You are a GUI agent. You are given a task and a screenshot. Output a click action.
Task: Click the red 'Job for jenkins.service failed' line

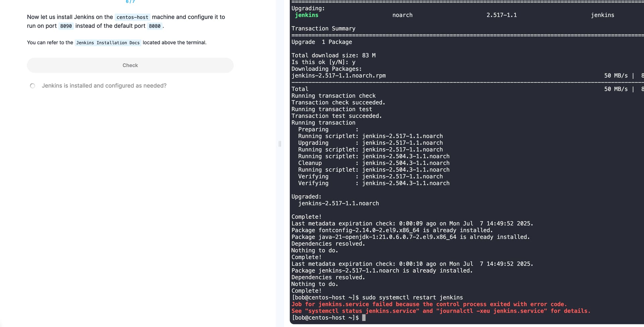point(429,304)
